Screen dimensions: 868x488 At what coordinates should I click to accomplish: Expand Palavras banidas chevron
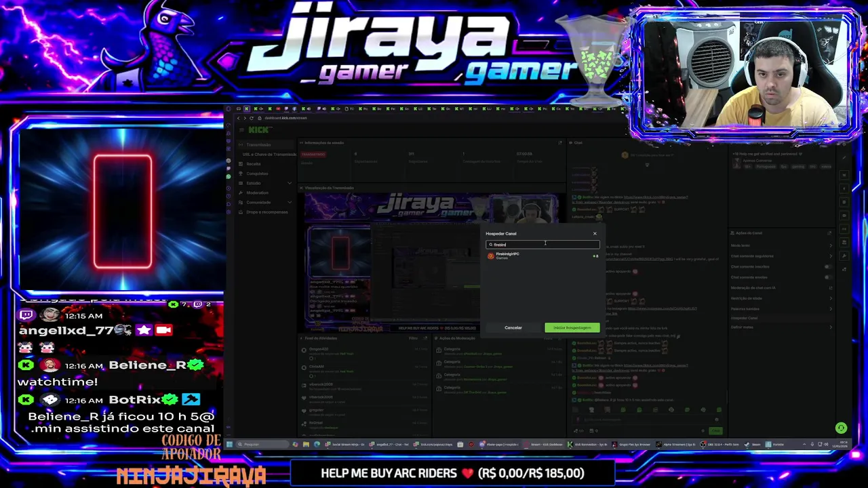831,308
